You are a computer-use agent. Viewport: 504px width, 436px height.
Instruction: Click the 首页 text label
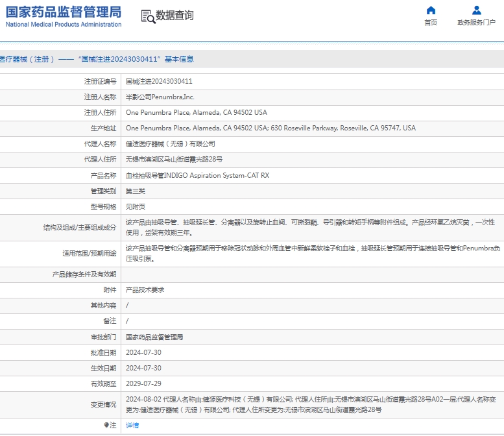431,23
